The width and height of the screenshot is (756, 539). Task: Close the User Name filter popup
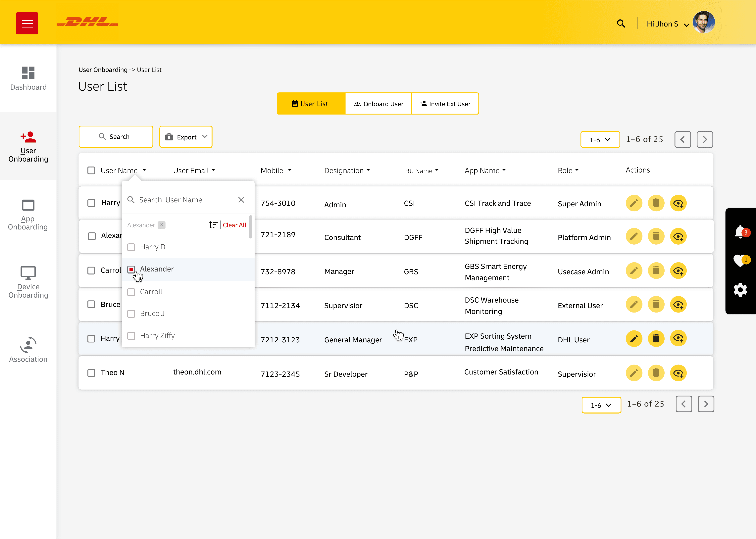241,200
